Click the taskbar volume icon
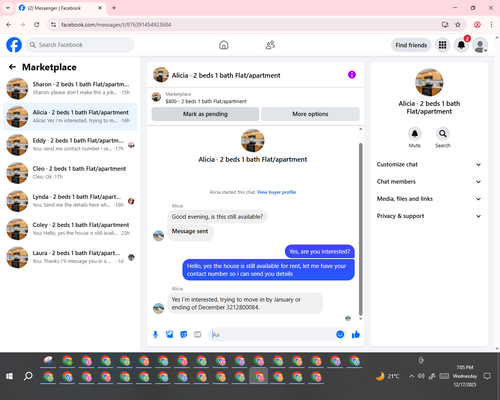 click(421, 376)
